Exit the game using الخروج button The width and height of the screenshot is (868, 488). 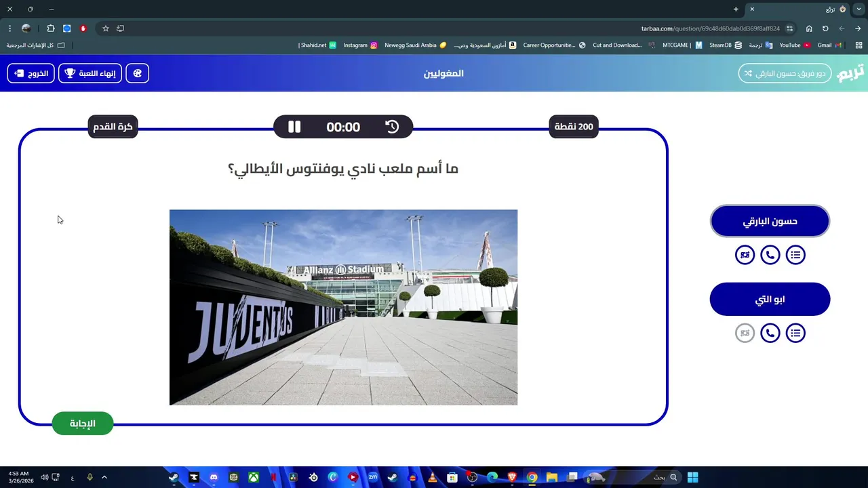coord(31,73)
